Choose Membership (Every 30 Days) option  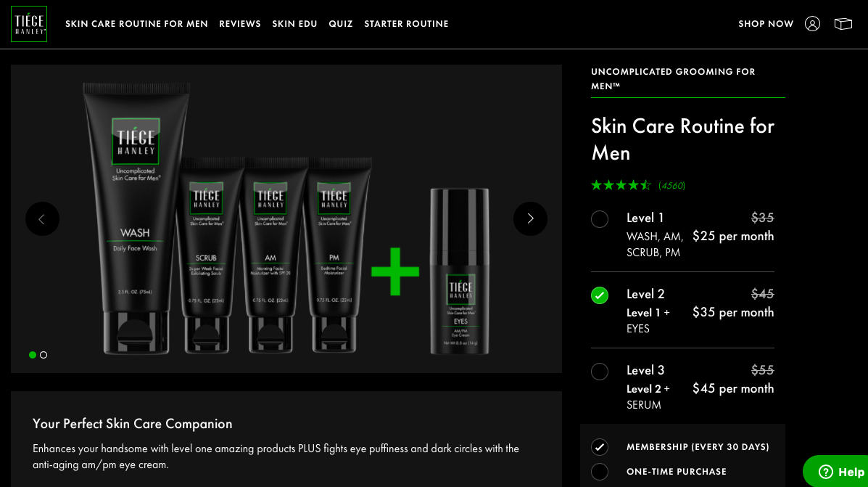pos(600,446)
